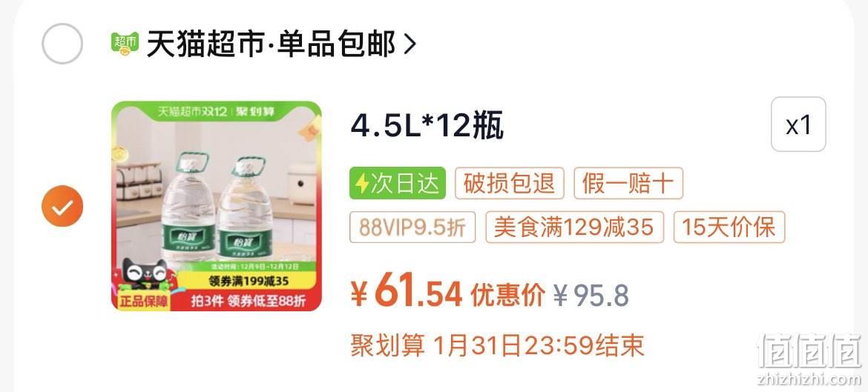Click the green Tmall supermarket logo icon

click(x=125, y=44)
